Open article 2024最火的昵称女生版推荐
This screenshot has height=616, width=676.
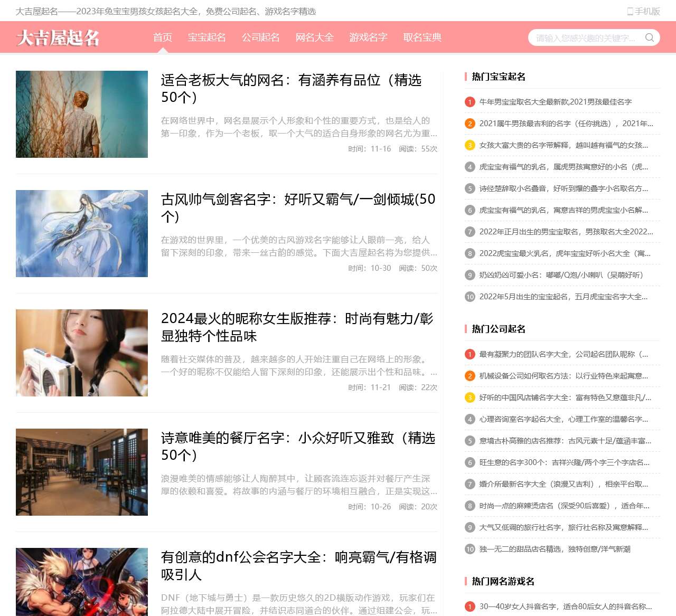click(297, 327)
